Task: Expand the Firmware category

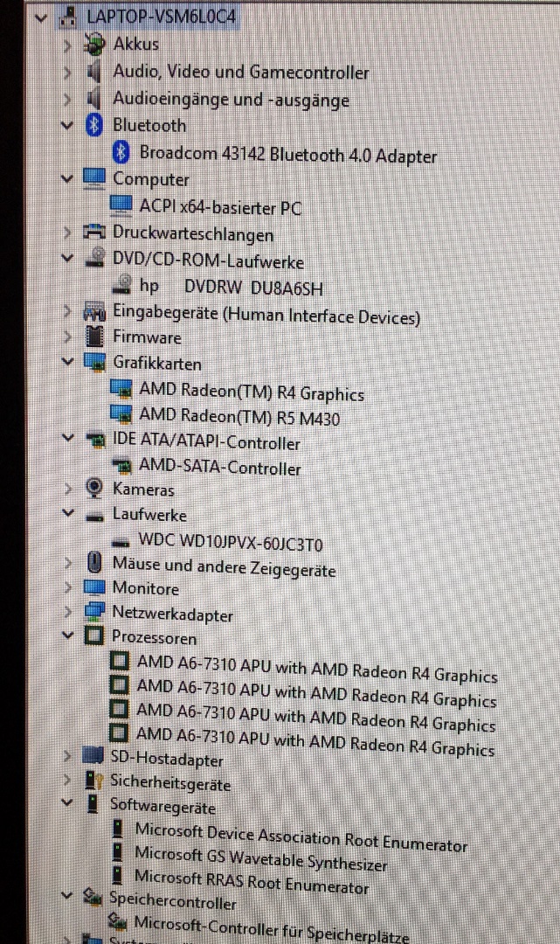Action: coord(67,337)
